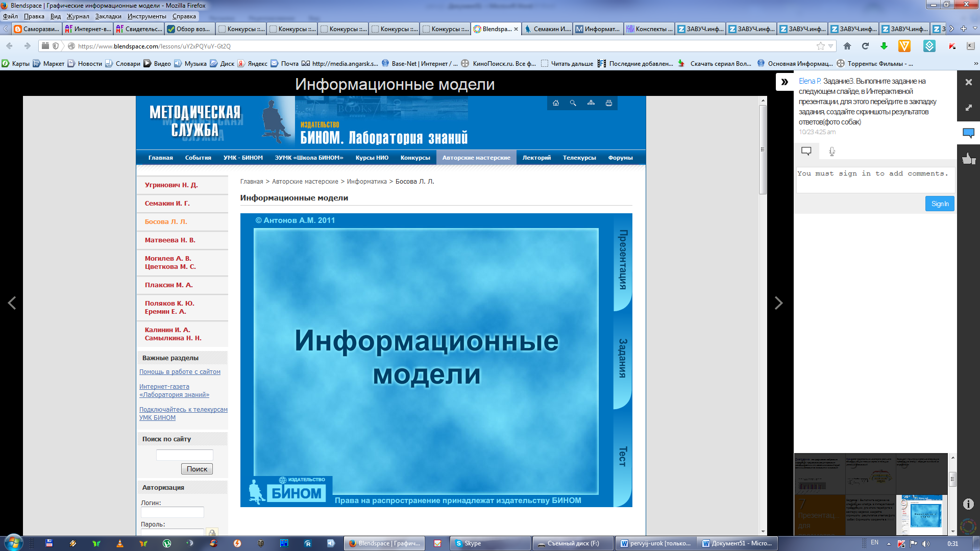Select the text comment bubble tab
Image resolution: width=980 pixels, height=551 pixels.
806,151
